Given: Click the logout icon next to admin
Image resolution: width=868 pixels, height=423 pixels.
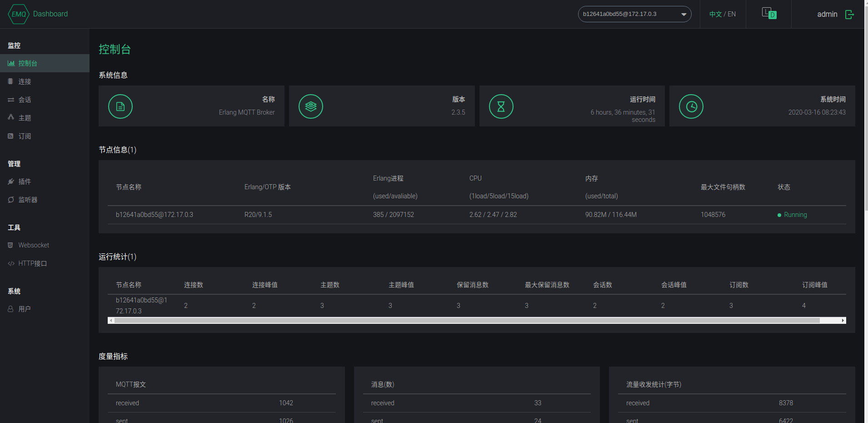Looking at the screenshot, I should [849, 14].
